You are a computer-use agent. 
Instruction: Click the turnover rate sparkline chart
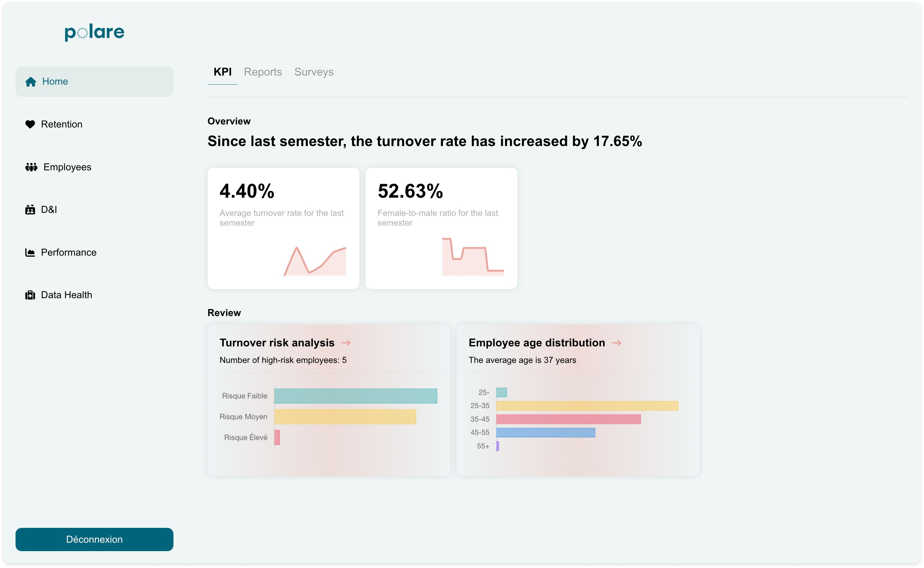[x=315, y=261]
